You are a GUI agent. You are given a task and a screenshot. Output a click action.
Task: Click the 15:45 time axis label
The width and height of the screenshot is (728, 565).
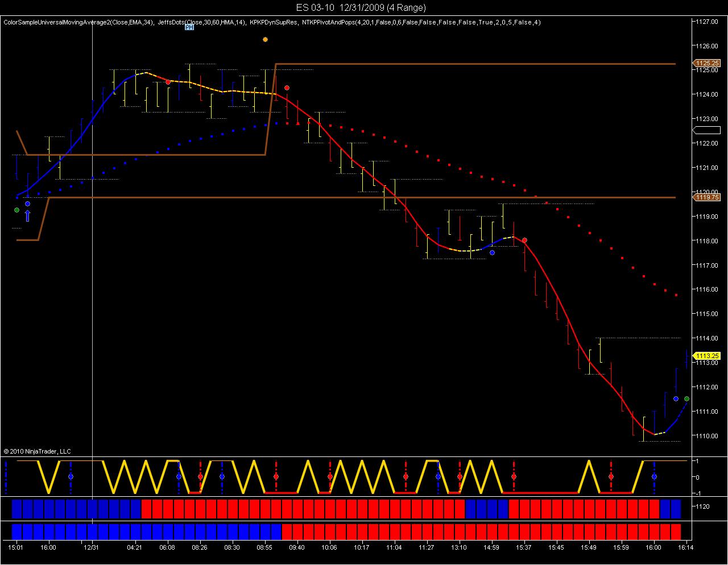pyautogui.click(x=556, y=547)
